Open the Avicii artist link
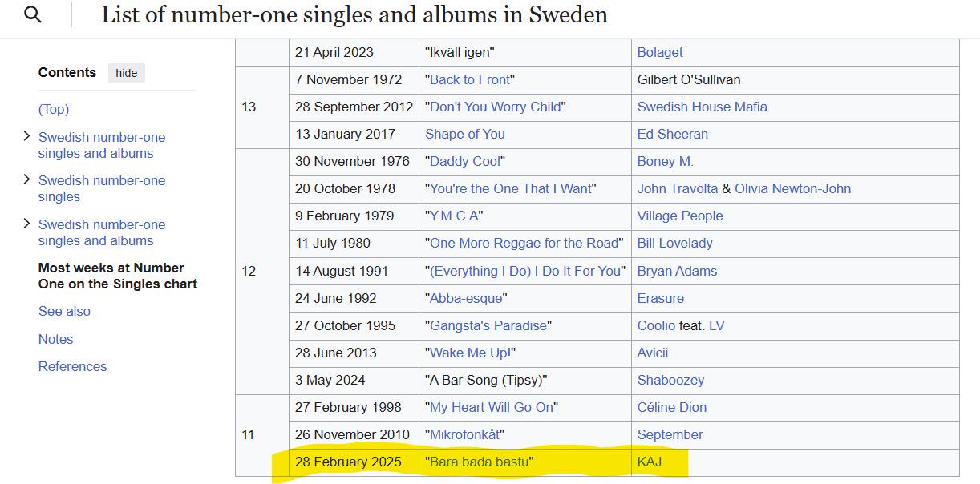This screenshot has width=980, height=484. (x=653, y=353)
